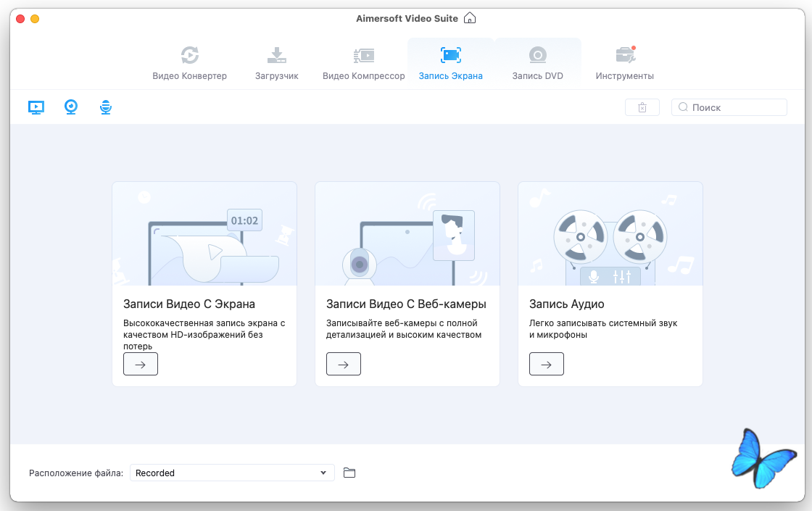This screenshot has width=812, height=511.
Task: Select the Запись Экрана tab
Action: [x=450, y=63]
